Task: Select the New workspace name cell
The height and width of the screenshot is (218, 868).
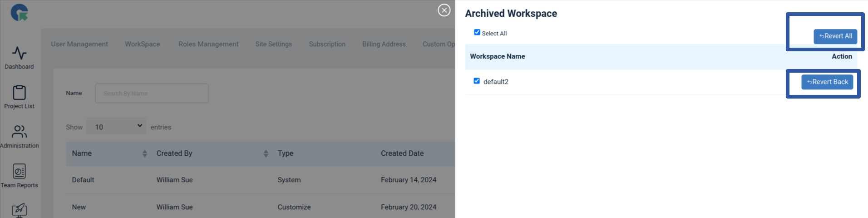Action: click(x=79, y=207)
